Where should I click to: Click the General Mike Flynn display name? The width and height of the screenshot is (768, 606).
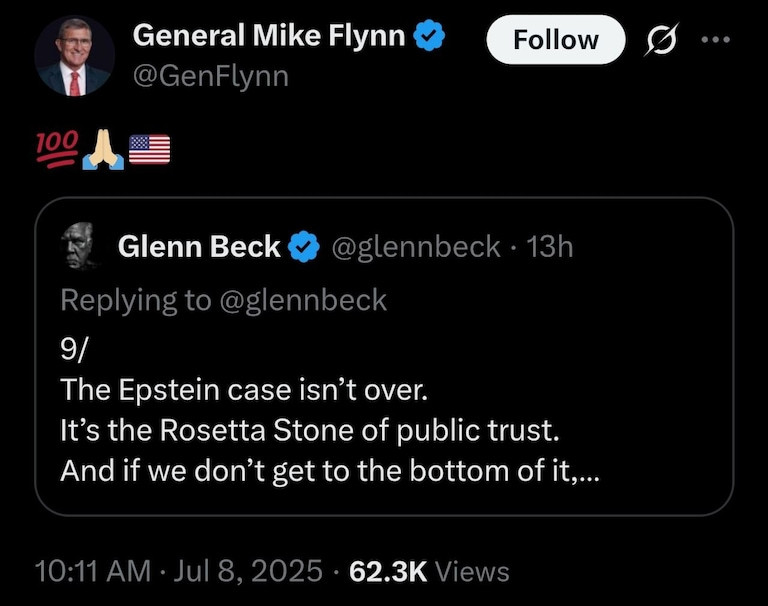click(x=269, y=36)
